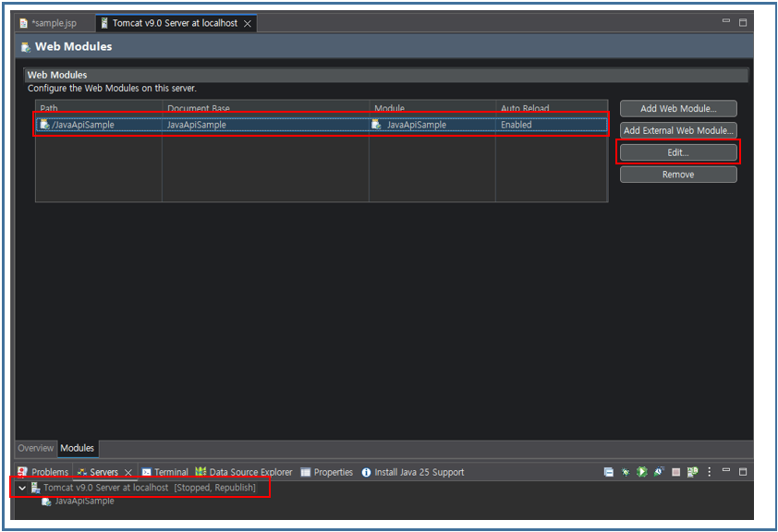This screenshot has width=778, height=532.
Task: Open the sample.jsp editor tab
Action: point(51,22)
